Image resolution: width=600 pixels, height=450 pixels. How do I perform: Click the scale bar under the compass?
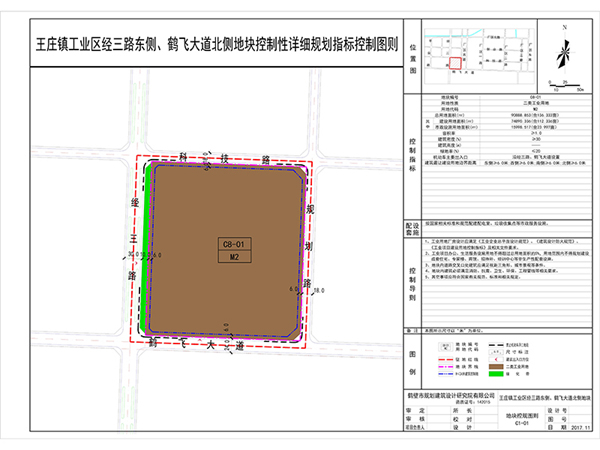pyautogui.click(x=566, y=82)
